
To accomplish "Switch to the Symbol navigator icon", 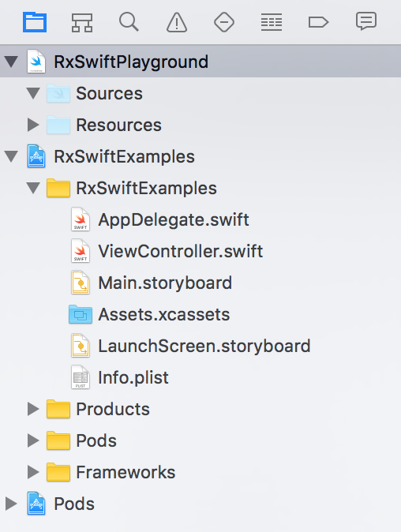I will pyautogui.click(x=82, y=23).
